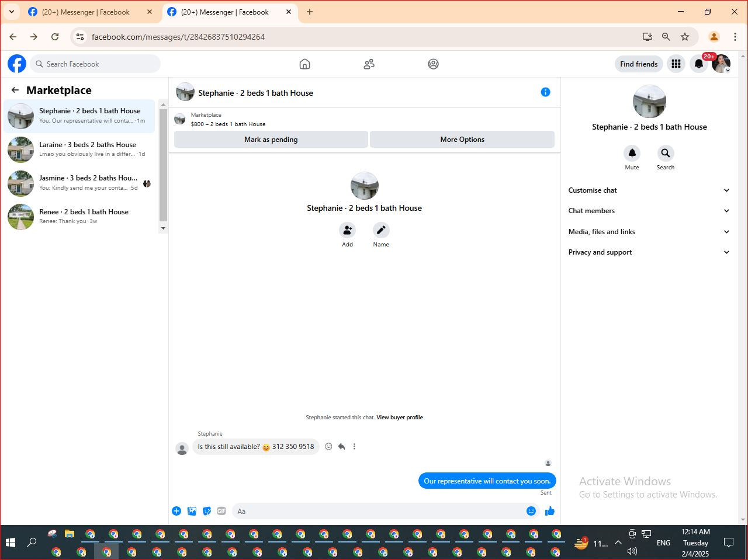The height and width of the screenshot is (560, 748).
Task: Close the second Messenger tab
Action: point(289,12)
